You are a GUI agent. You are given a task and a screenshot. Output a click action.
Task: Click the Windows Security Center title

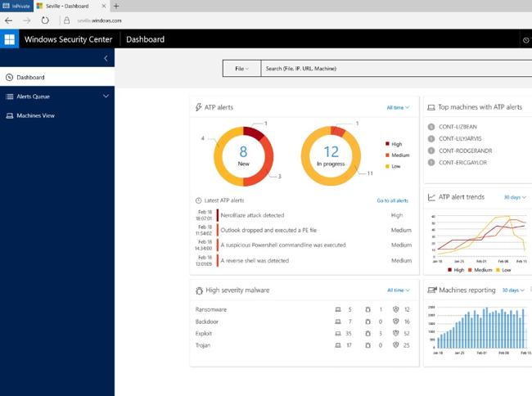[x=68, y=39]
